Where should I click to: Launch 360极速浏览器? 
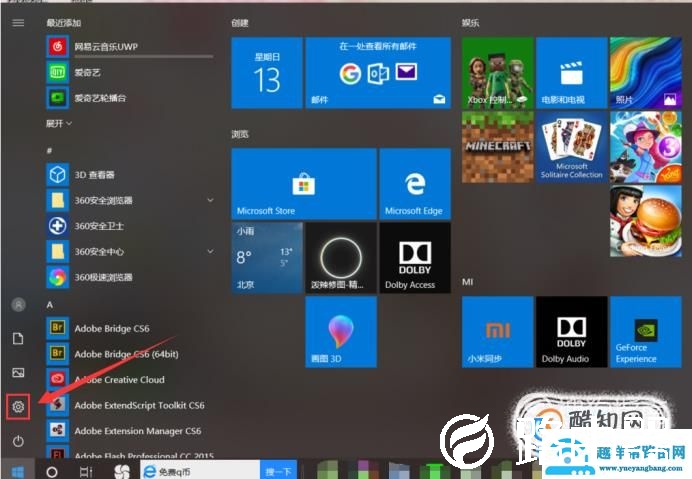point(131,277)
